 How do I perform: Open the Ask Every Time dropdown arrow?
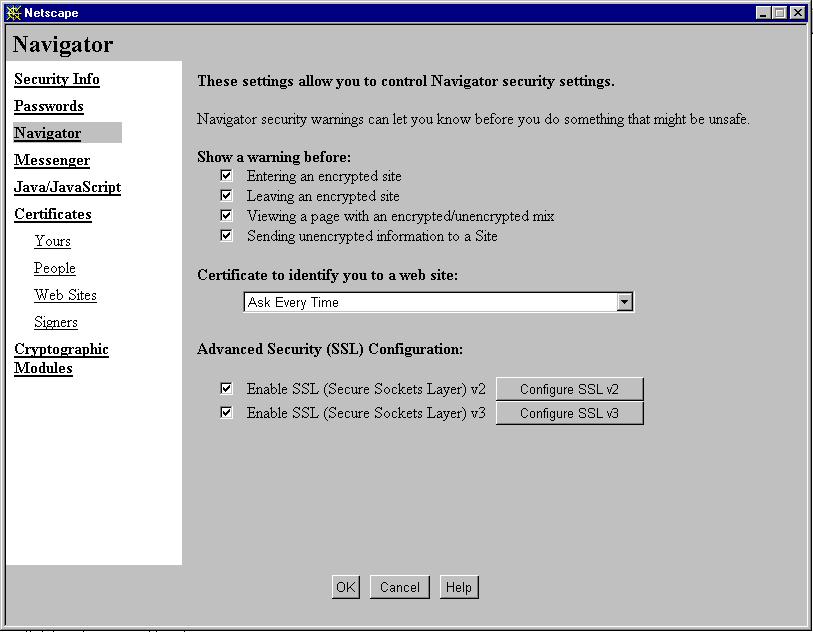pyautogui.click(x=625, y=302)
